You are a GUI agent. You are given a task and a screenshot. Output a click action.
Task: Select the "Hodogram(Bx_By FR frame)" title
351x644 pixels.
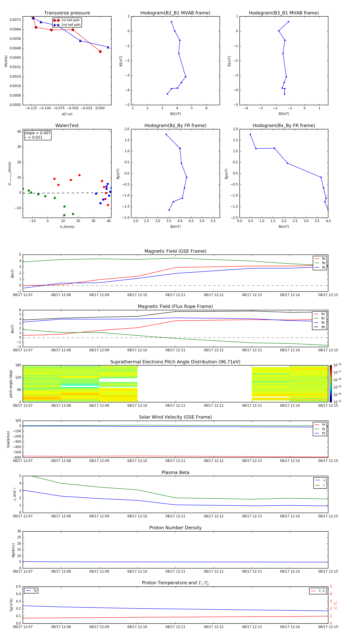click(284, 125)
